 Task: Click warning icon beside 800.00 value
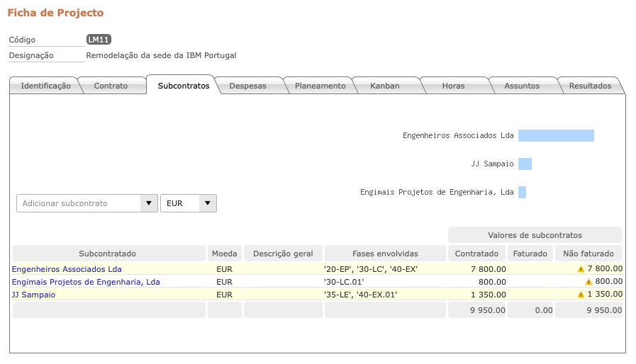(x=588, y=282)
